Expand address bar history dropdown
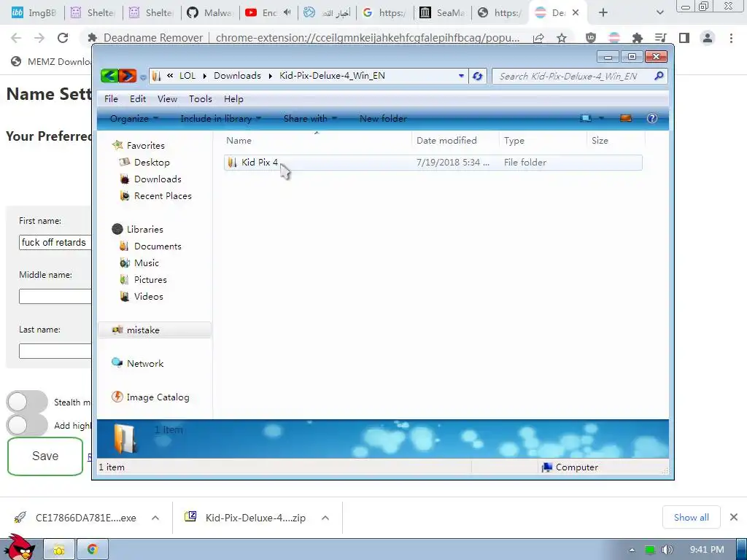747x560 pixels. tap(461, 76)
